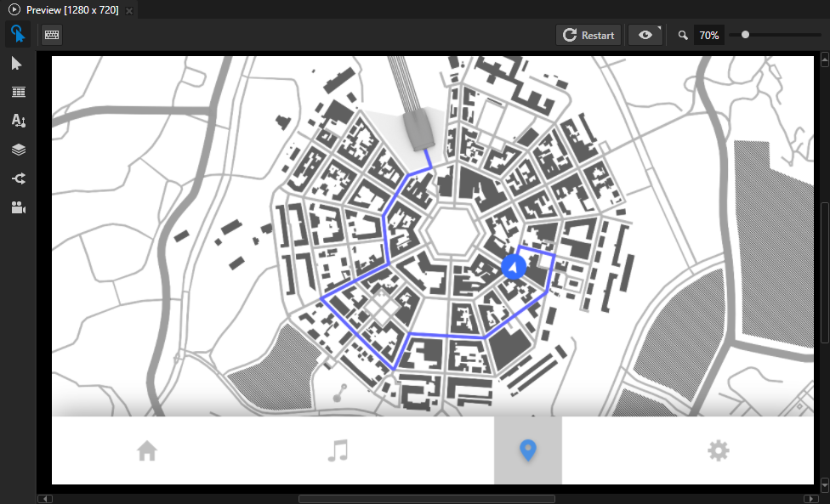Open the table inspector icon
Screen dimensions: 830x504
[18, 92]
